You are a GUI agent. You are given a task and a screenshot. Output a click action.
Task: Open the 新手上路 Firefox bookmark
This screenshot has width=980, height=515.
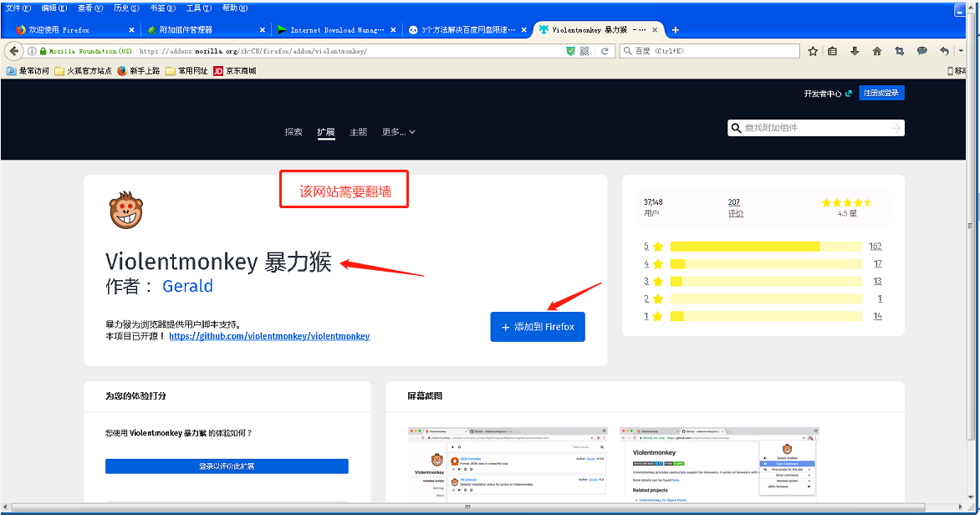point(139,71)
